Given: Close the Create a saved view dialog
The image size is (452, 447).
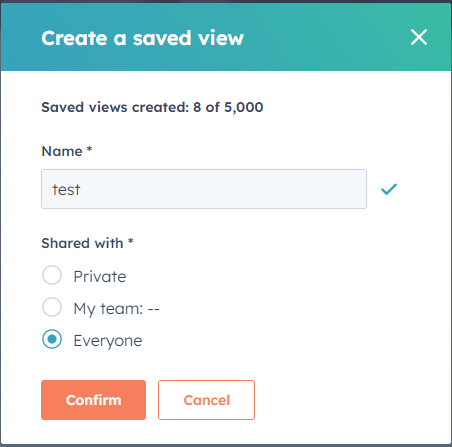Looking at the screenshot, I should click(419, 37).
